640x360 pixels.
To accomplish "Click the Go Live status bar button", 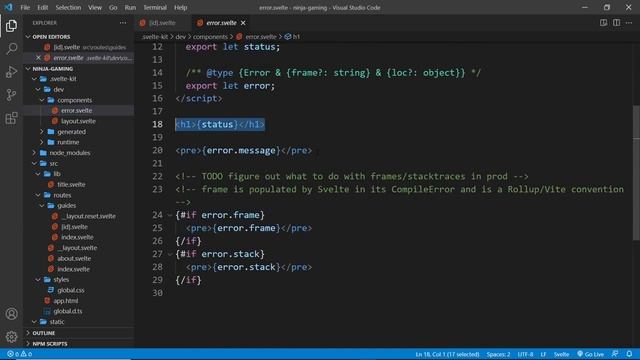I will (590, 354).
